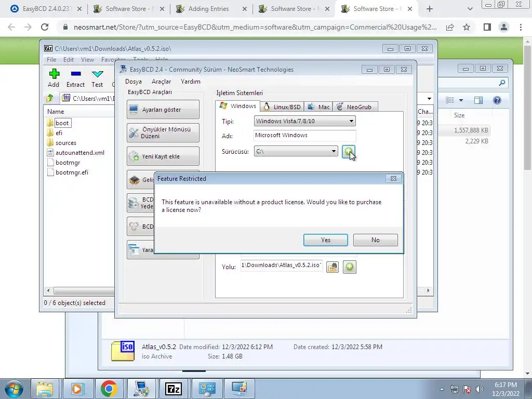Open Chrome three-dot menu
The image size is (532, 399).
click(x=521, y=27)
